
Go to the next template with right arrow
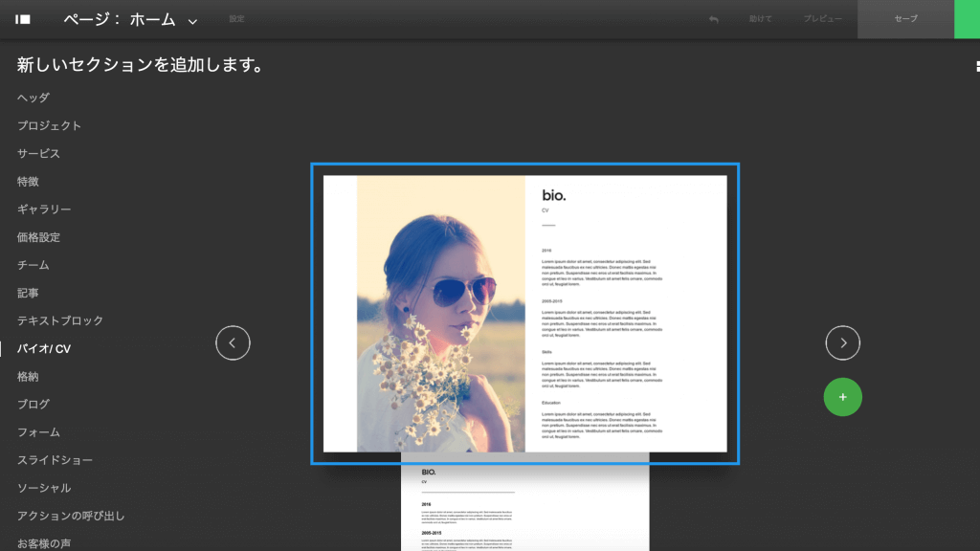pyautogui.click(x=842, y=342)
